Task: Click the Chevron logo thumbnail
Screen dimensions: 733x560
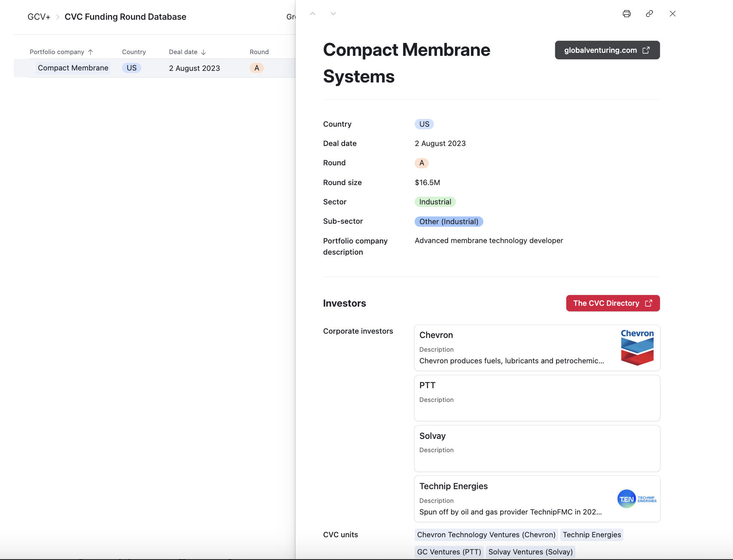Action: pyautogui.click(x=637, y=347)
